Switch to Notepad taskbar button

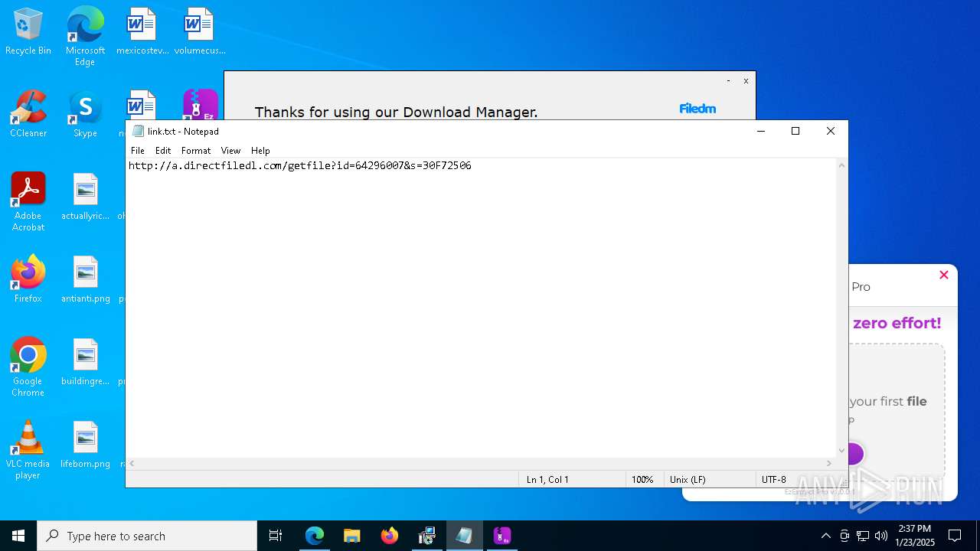(x=464, y=536)
